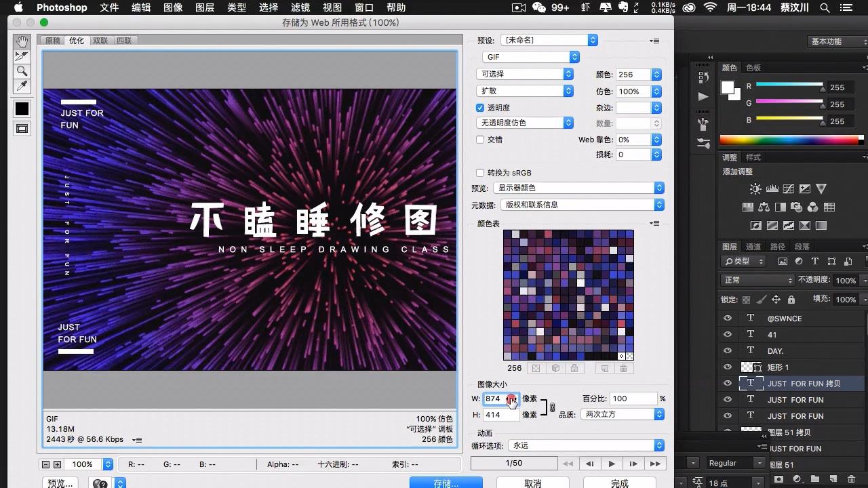Viewport: 868px width, 488px height.
Task: Open the GIF file format dropdown
Action: [531, 57]
